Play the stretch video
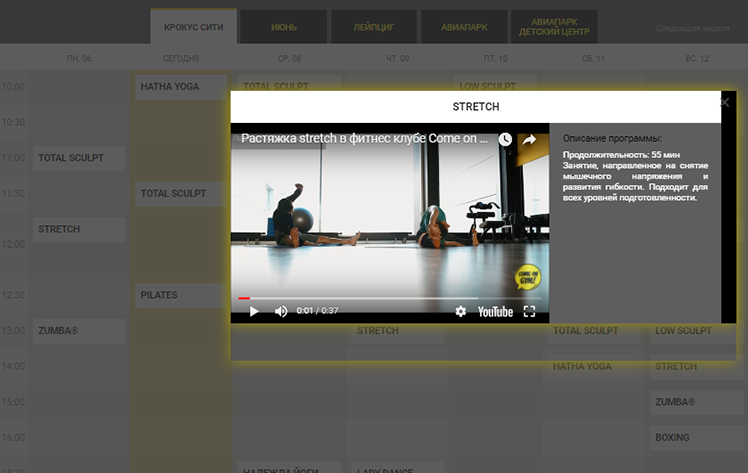748x473 pixels. point(254,311)
